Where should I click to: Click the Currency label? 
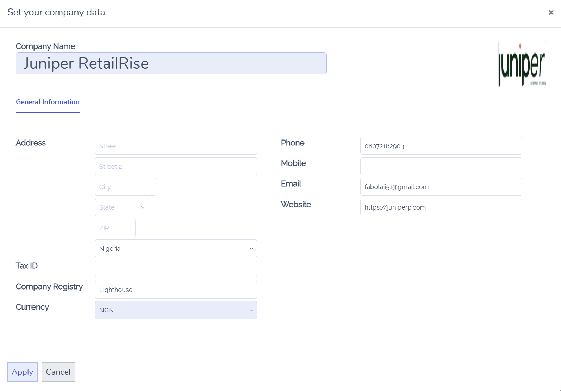tap(32, 307)
